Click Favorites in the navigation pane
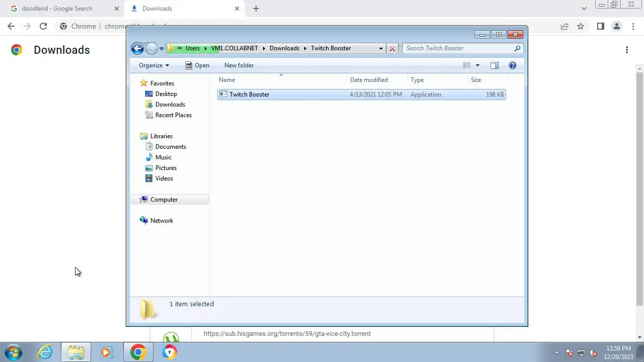The width and height of the screenshot is (644, 362). [x=162, y=83]
